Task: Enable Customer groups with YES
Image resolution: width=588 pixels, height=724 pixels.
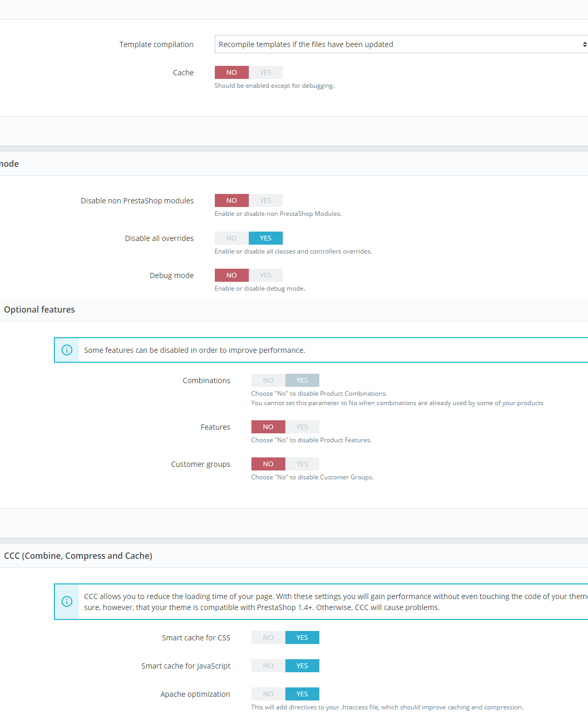Action: coord(302,464)
